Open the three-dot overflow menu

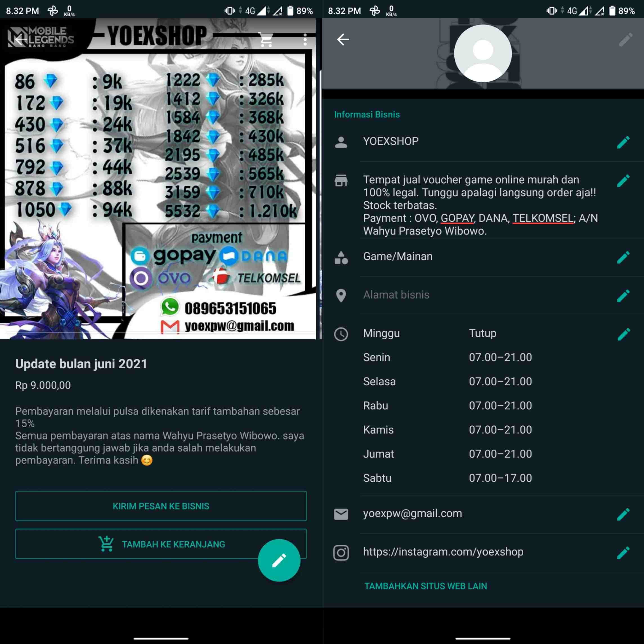coord(305,40)
